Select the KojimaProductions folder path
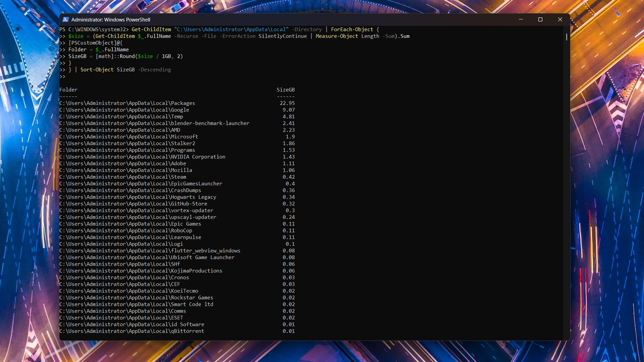Viewport: 644px width, 362px height. click(x=141, y=271)
